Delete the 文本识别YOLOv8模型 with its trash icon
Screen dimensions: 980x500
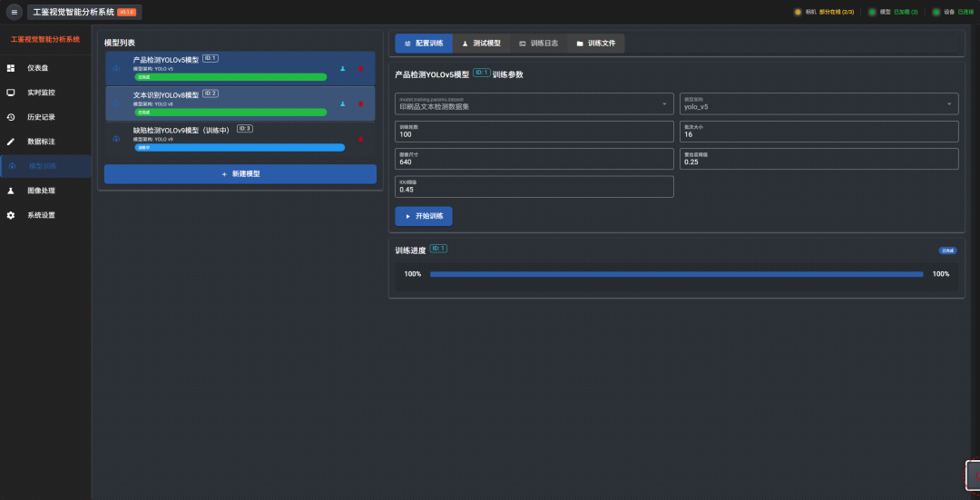point(360,103)
